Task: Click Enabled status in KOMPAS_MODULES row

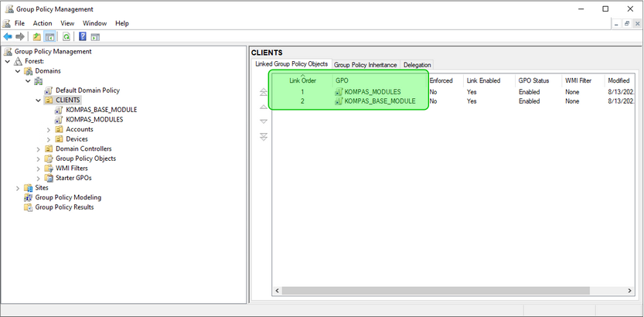Action: (529, 92)
